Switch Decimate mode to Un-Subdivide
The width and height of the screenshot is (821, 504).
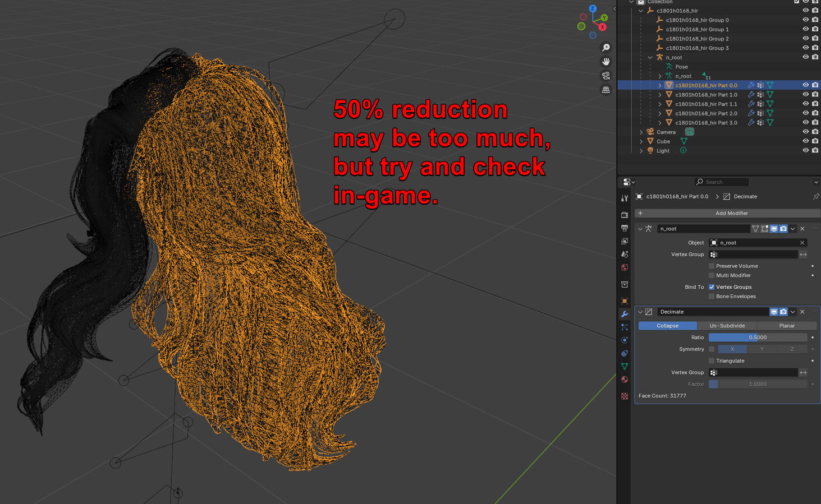727,326
